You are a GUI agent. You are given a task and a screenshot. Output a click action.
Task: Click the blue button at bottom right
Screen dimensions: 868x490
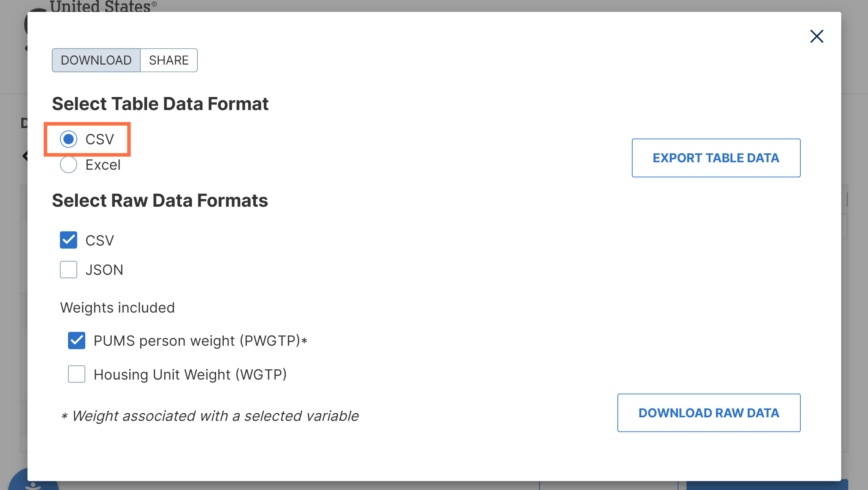[767, 485]
